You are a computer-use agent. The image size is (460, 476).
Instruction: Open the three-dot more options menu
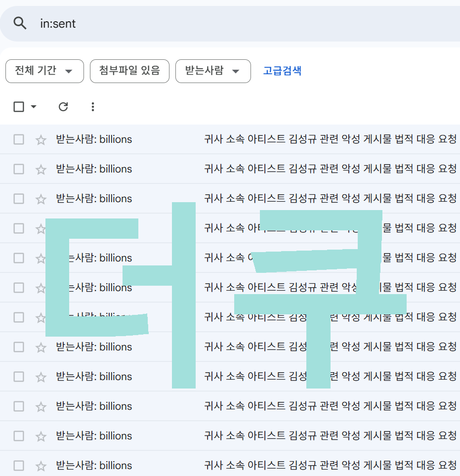(x=92, y=107)
